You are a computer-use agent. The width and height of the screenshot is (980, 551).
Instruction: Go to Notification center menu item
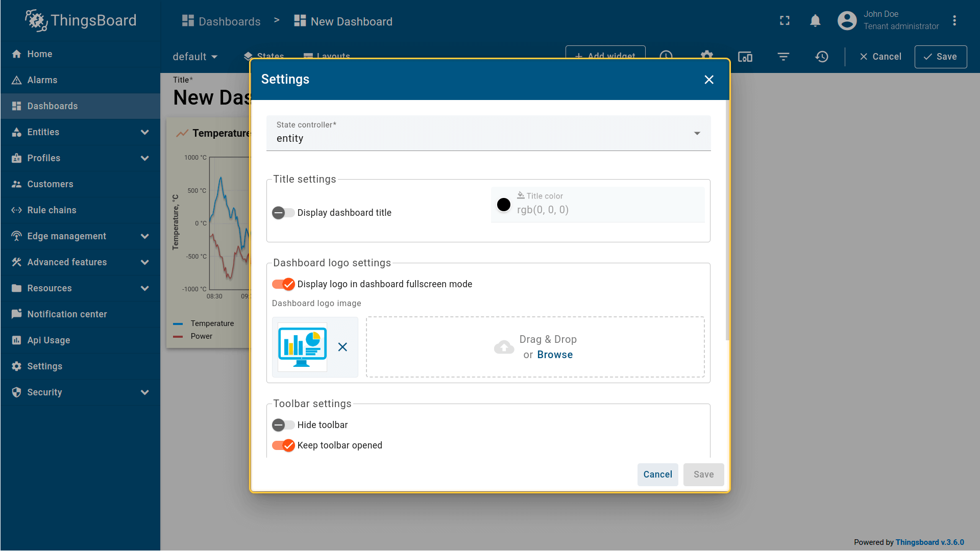(x=67, y=314)
